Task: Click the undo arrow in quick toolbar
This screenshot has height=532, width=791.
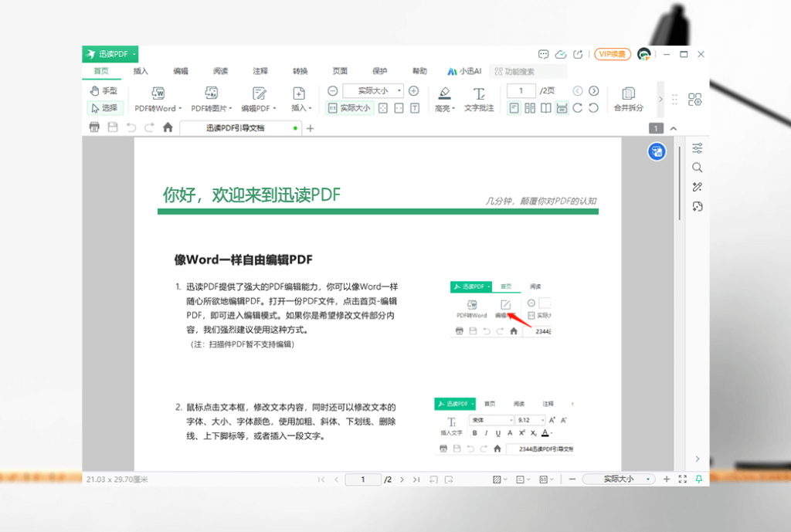Action: pyautogui.click(x=131, y=127)
